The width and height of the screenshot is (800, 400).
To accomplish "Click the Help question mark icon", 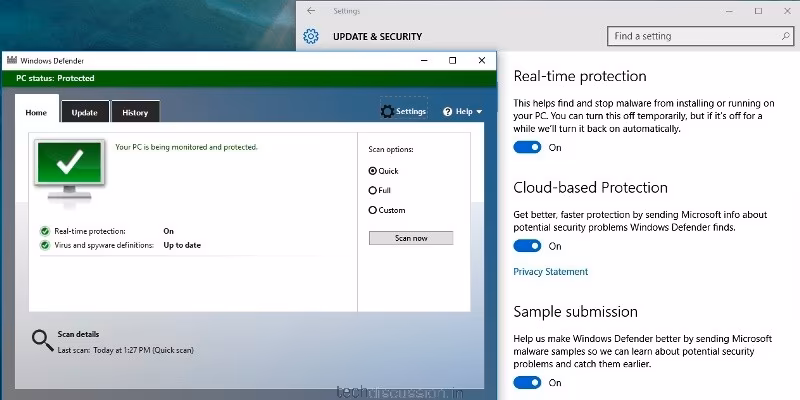I will pyautogui.click(x=448, y=111).
